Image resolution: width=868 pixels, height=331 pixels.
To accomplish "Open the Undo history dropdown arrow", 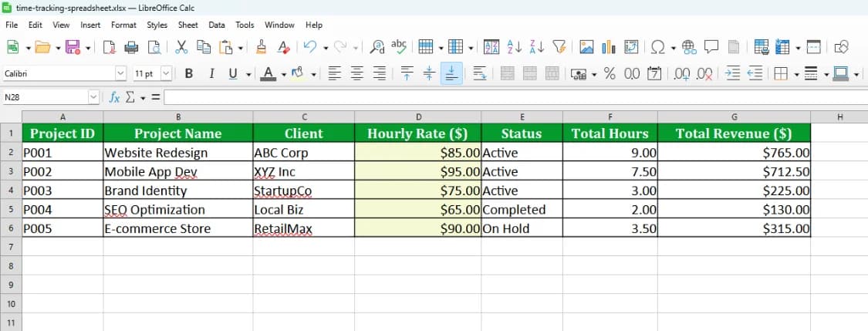I will (x=326, y=48).
